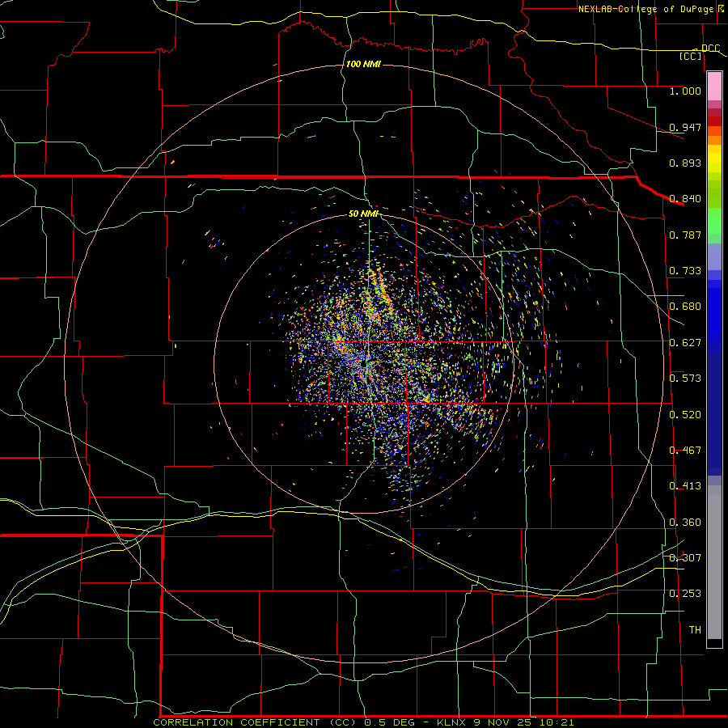Click the 0.520 color scale label

(x=685, y=415)
